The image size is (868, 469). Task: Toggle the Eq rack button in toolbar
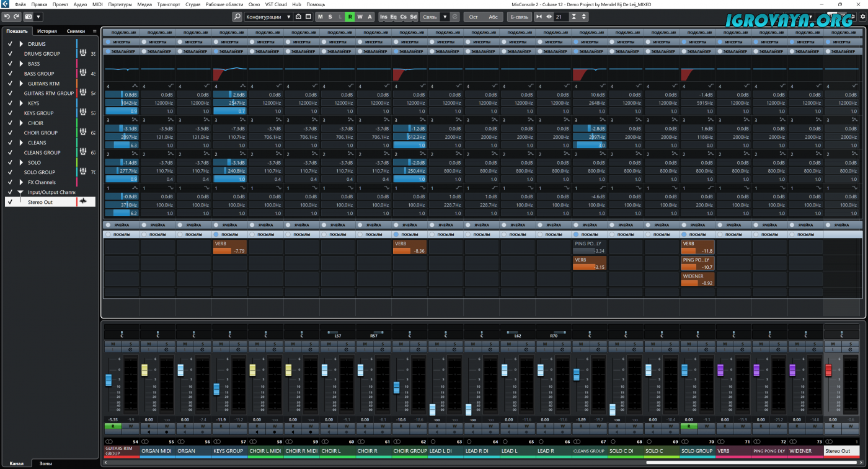click(x=394, y=17)
